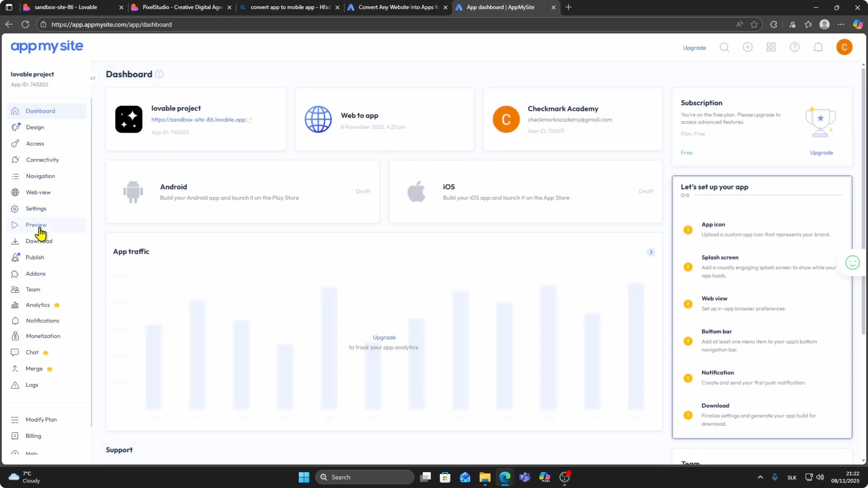The width and height of the screenshot is (868, 488).
Task: Open File Explorer from the taskbar
Action: (x=485, y=477)
